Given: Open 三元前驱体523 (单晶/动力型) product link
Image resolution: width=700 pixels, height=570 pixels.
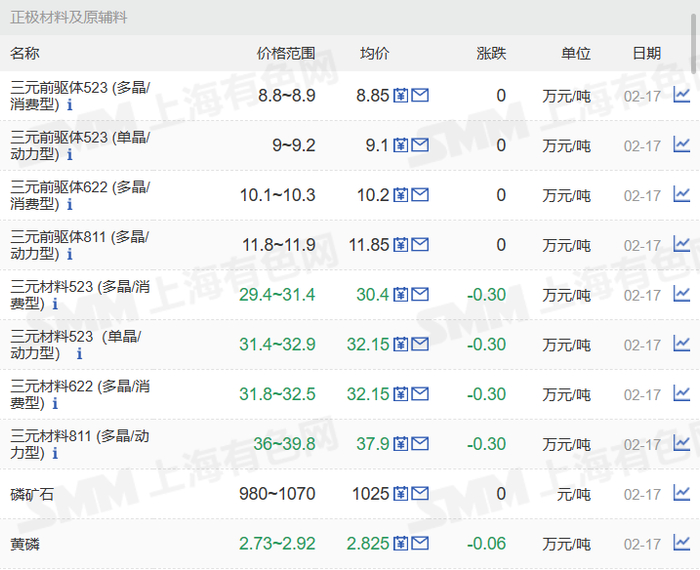Looking at the screenshot, I should coord(80,146).
